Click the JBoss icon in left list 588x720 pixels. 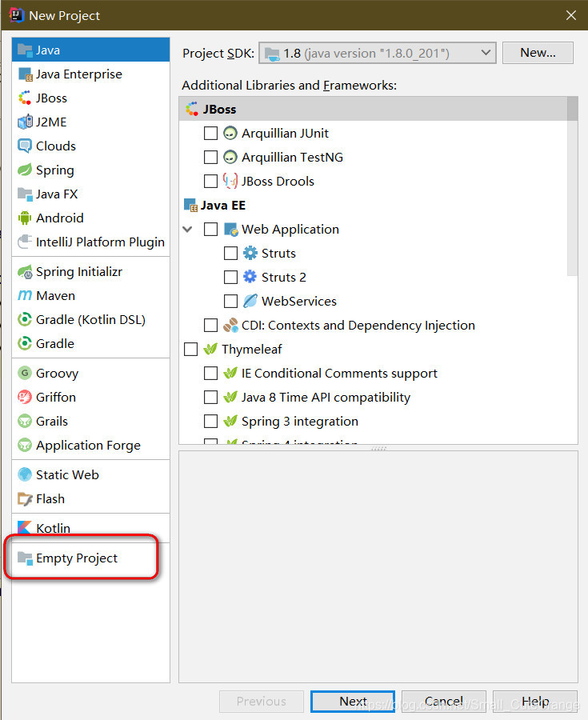tap(25, 98)
